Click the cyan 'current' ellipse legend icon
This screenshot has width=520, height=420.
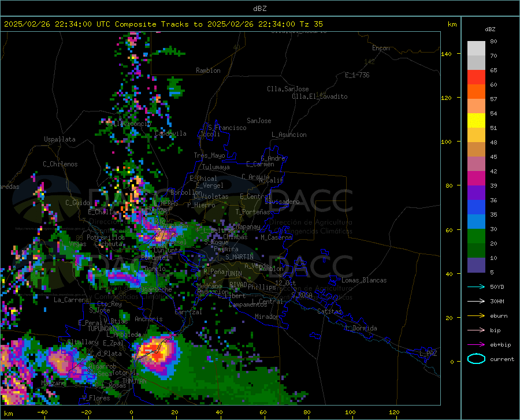pyautogui.click(x=476, y=359)
